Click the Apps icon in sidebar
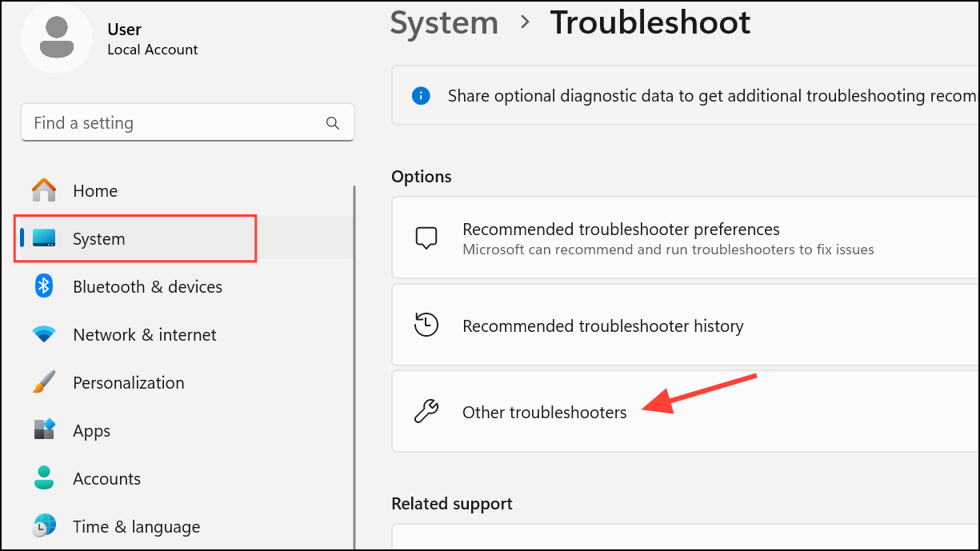 [x=44, y=430]
